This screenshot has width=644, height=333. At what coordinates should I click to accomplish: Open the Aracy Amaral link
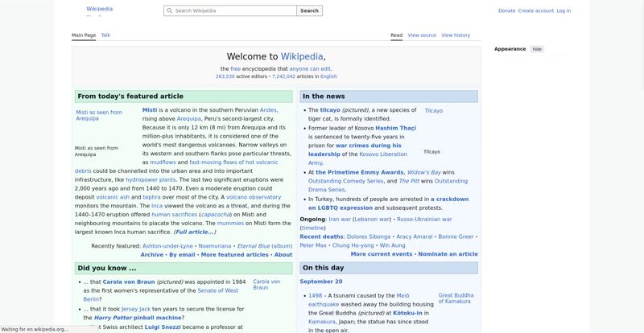pos(415,237)
